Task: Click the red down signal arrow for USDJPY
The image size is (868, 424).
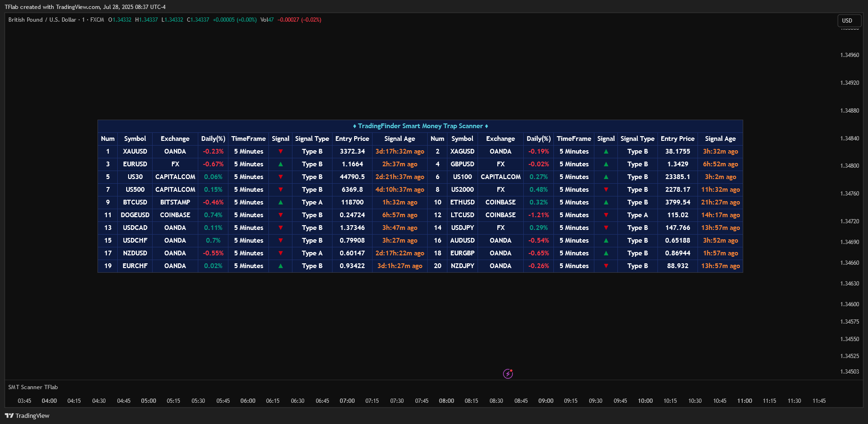Action: (606, 228)
